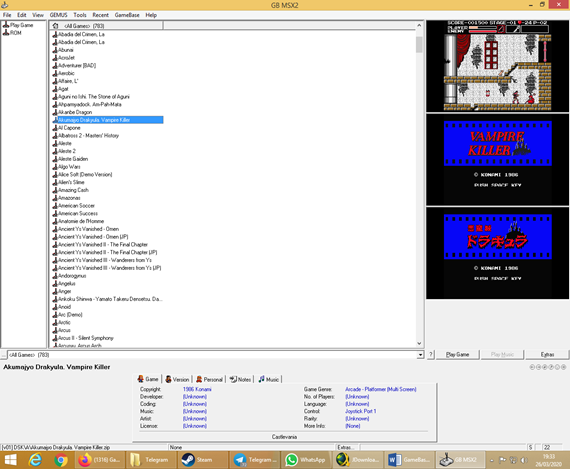This screenshot has width=570, height=469.
Task: Click the Arcade - Platformer genre link
Action: pyautogui.click(x=381, y=389)
